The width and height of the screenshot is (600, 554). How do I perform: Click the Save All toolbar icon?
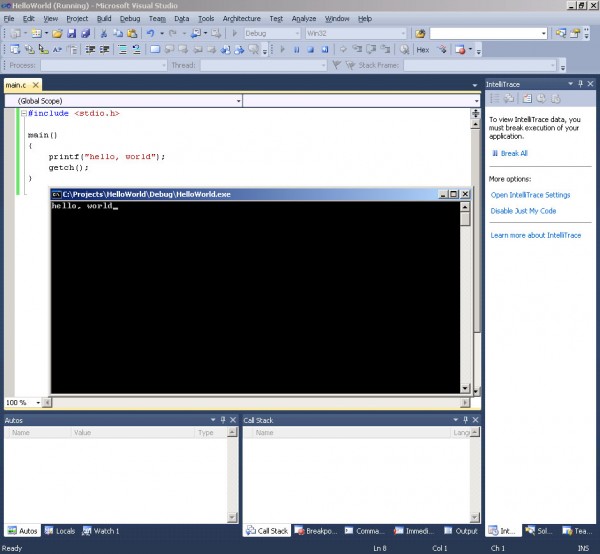(84, 33)
